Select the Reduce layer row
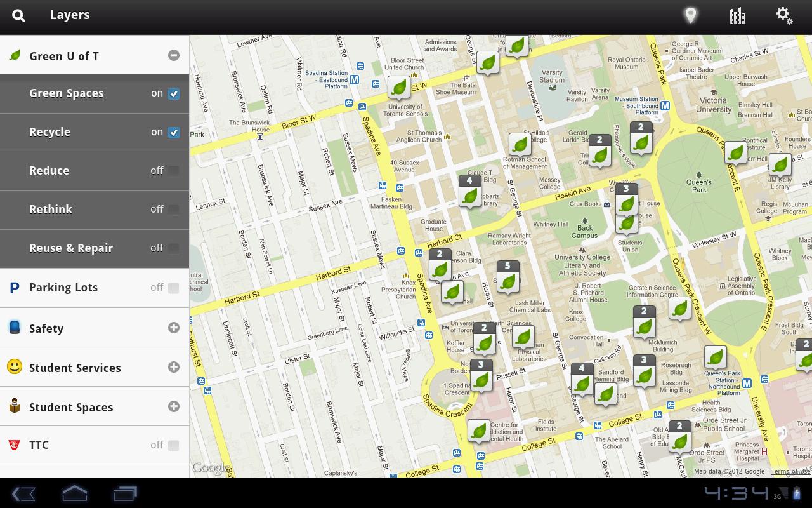The image size is (812, 508). [x=95, y=171]
